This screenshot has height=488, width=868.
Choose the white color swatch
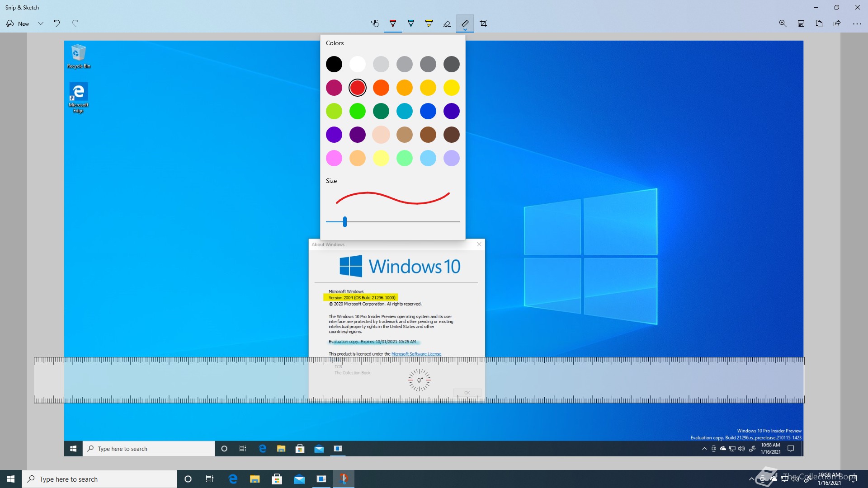pos(358,64)
